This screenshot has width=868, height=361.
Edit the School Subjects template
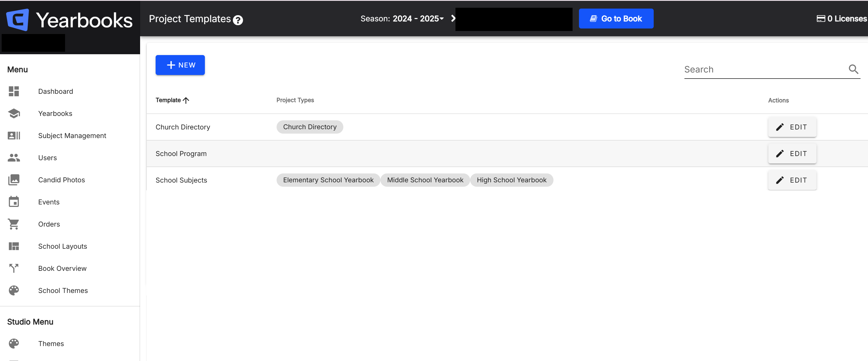[x=792, y=180]
